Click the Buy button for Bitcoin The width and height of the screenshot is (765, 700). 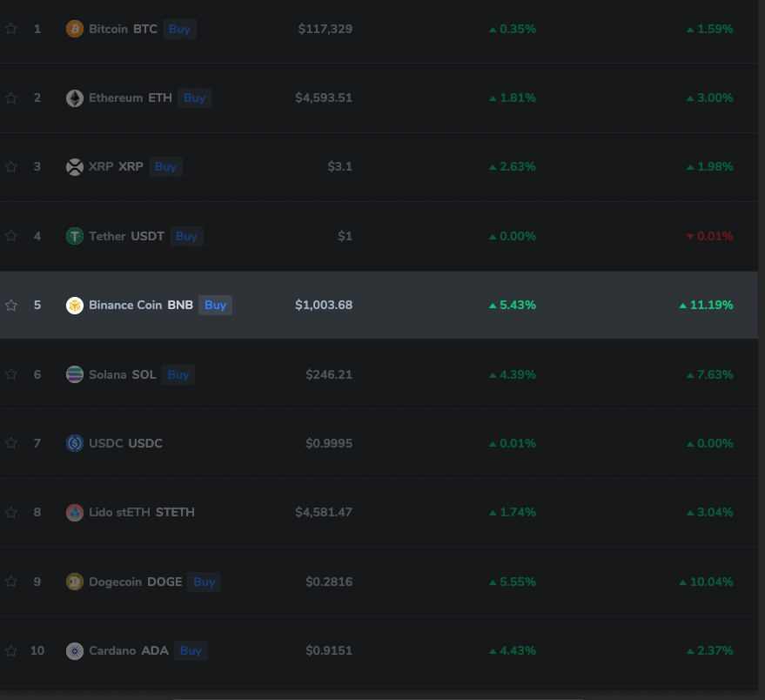[x=179, y=29]
